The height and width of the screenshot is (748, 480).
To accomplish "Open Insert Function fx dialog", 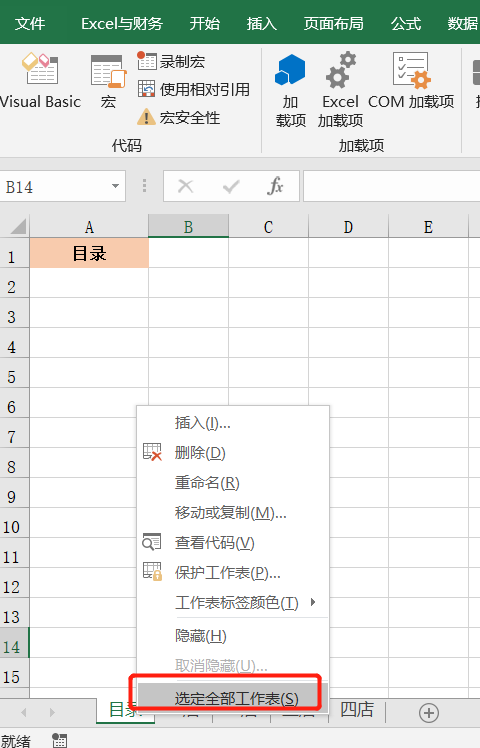I will click(275, 186).
